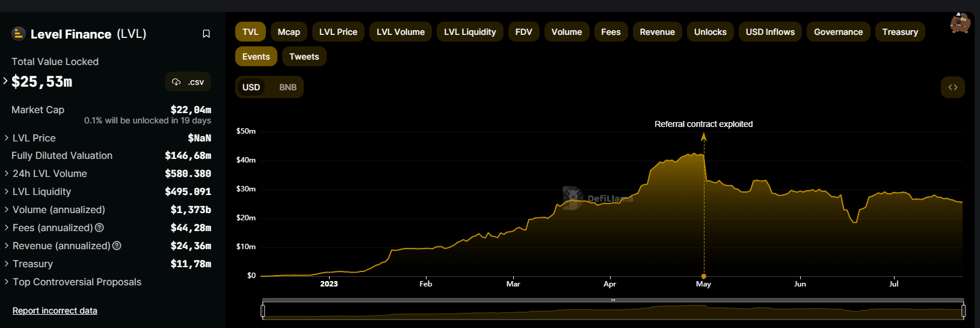Toggle the Mcap chart metric
The width and height of the screenshot is (980, 328).
(x=289, y=32)
